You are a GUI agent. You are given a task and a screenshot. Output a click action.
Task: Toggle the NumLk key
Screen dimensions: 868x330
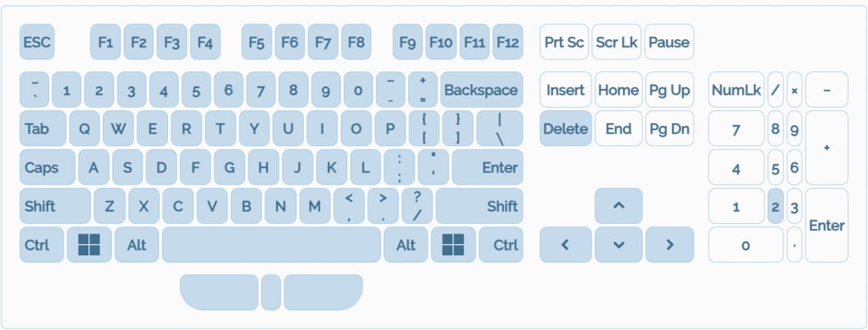tap(735, 90)
